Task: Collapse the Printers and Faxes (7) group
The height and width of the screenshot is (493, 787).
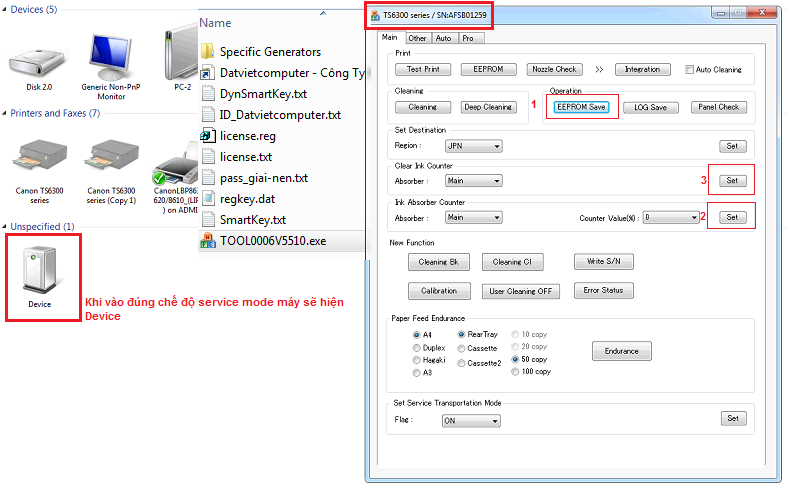Action: point(5,113)
